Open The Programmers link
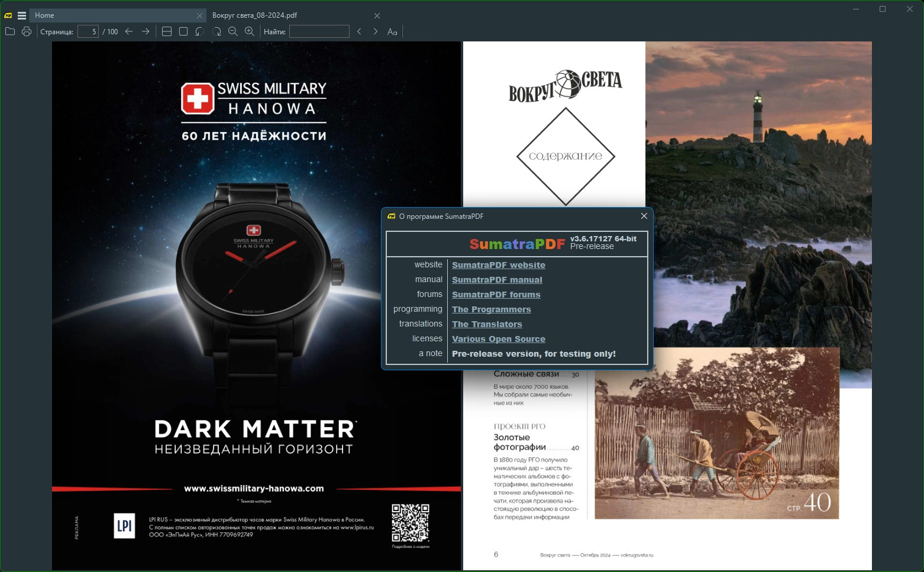The width and height of the screenshot is (924, 572). point(492,309)
